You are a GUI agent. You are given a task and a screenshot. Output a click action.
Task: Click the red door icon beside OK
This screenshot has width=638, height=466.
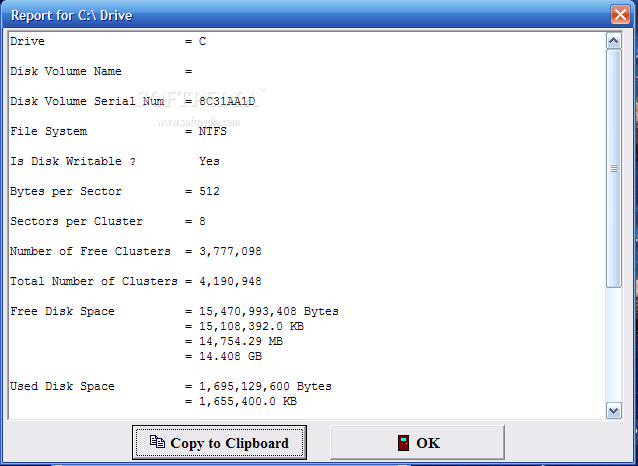click(403, 443)
